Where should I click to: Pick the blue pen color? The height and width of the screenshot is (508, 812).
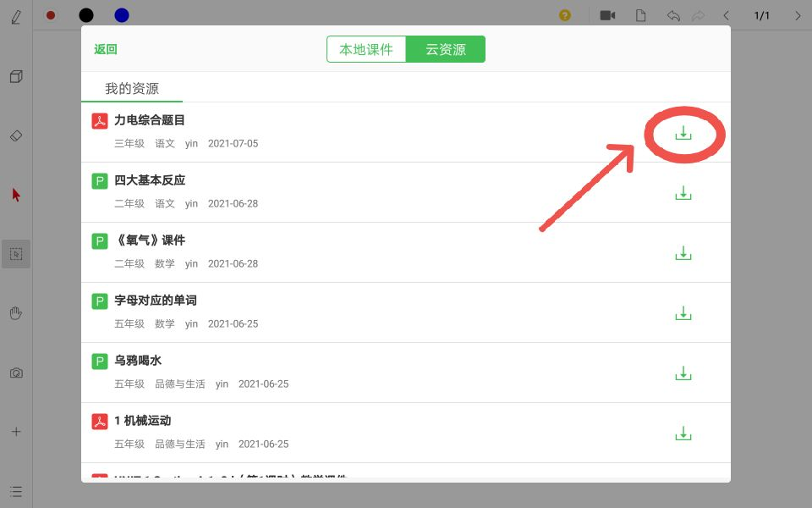point(122,15)
